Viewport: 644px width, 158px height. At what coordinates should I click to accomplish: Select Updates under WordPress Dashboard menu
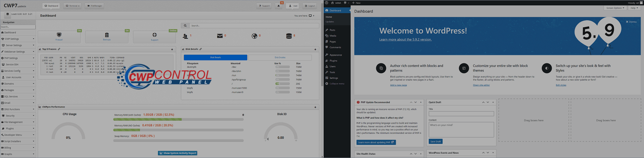click(330, 22)
